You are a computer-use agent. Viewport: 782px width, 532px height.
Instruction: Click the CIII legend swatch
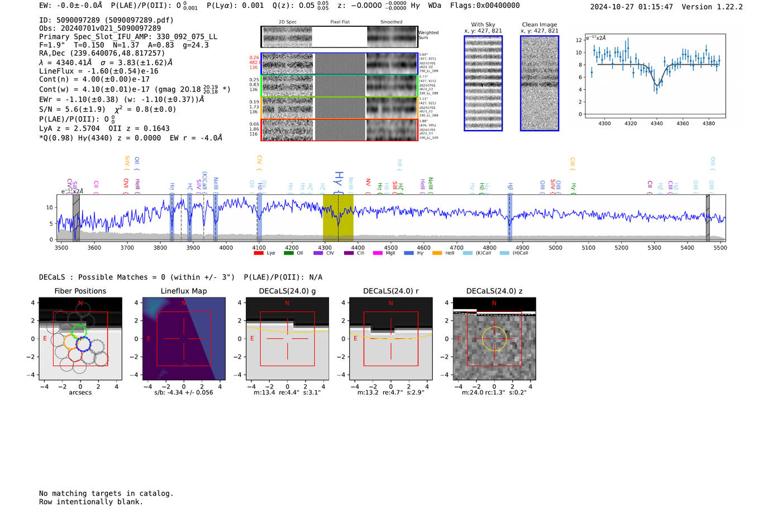tap(349, 253)
